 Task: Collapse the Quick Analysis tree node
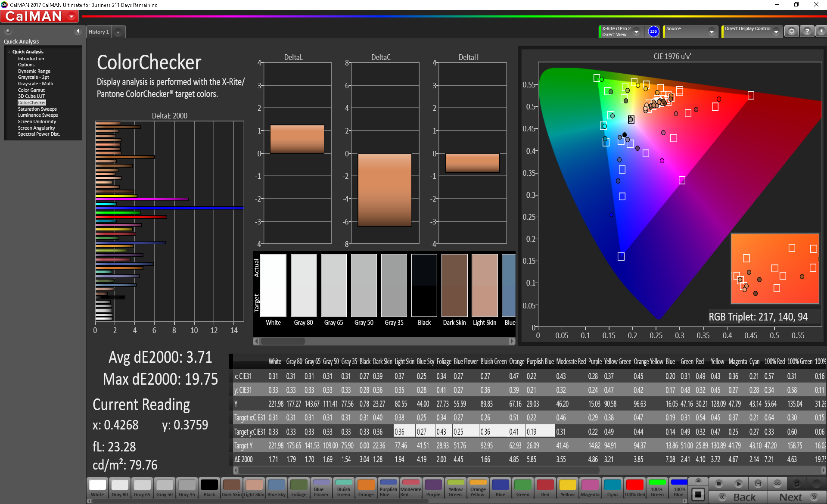click(9, 52)
